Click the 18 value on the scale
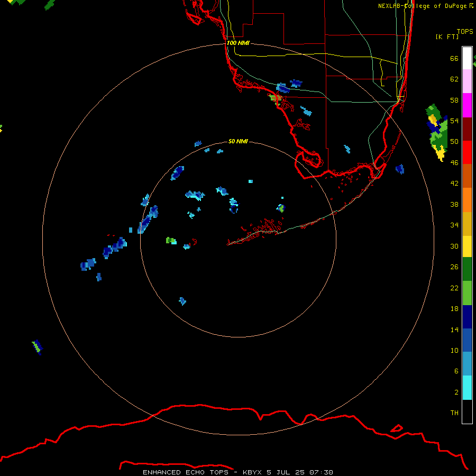Viewport: 476px width, 476px height. pyautogui.click(x=454, y=308)
